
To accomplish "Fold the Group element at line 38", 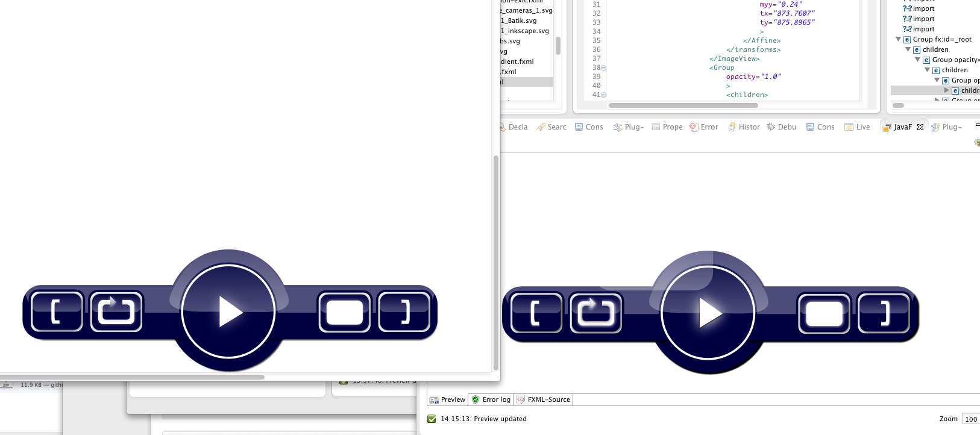I will [x=604, y=68].
